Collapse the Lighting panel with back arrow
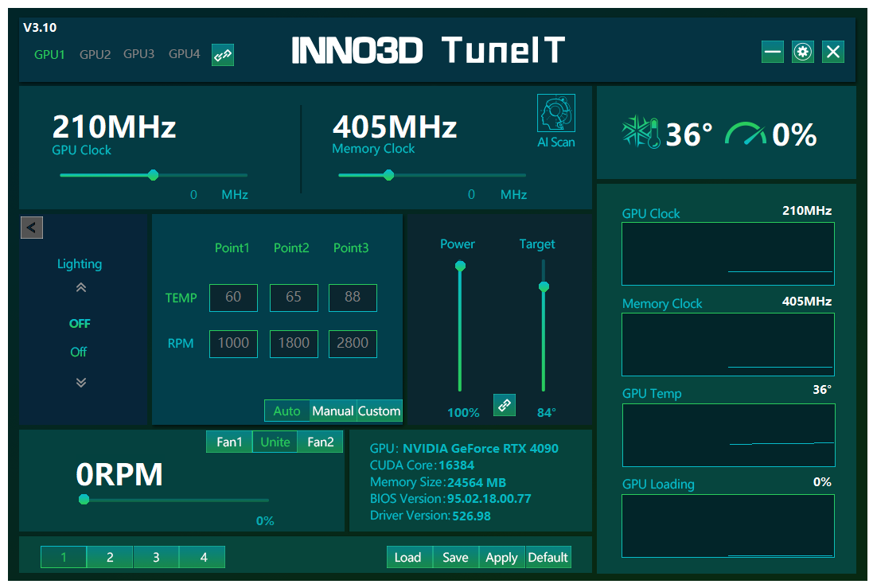 pyautogui.click(x=32, y=228)
